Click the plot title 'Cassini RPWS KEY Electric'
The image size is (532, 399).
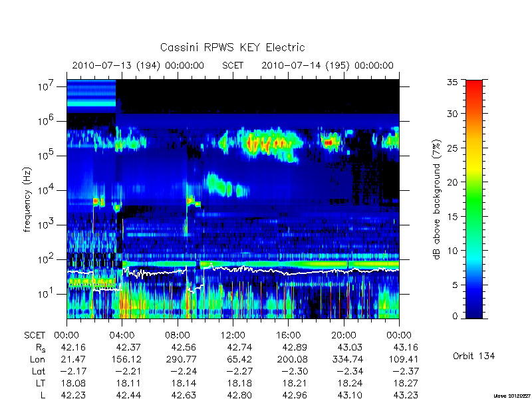point(232,47)
